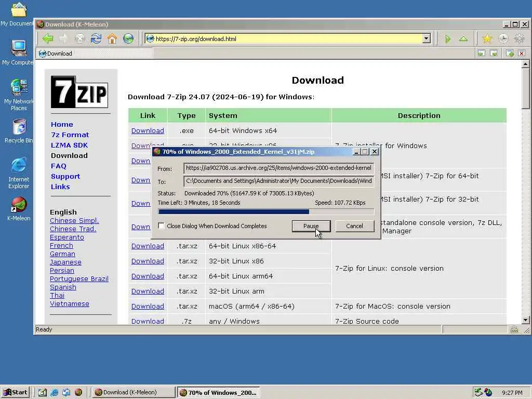The image size is (532, 399).
Task: Select the My Network Places desktop icon
Action: click(19, 95)
